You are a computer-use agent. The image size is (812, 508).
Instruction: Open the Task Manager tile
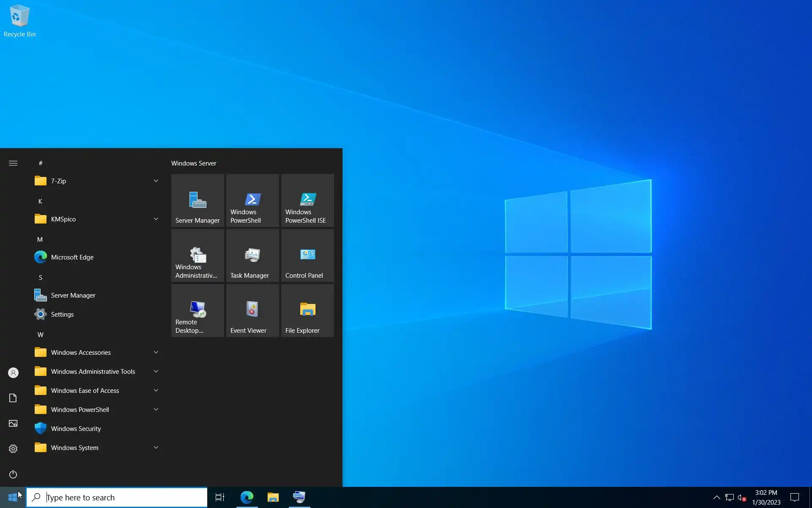(x=252, y=256)
